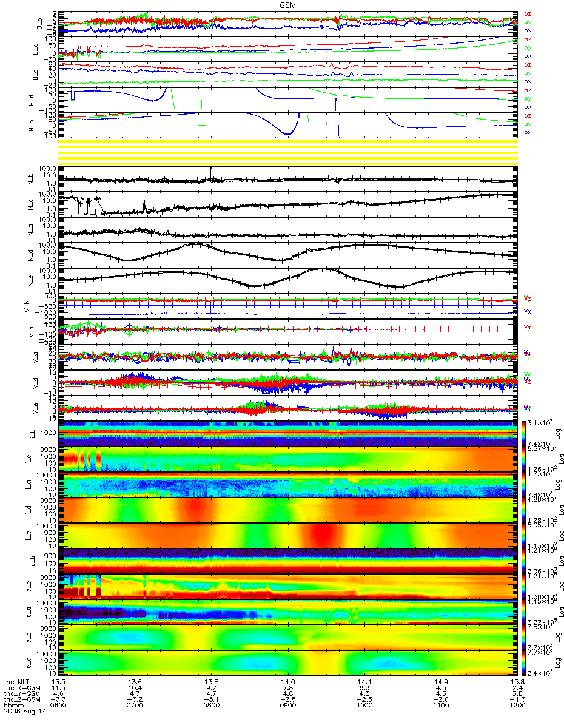Image resolution: width=564 pixels, height=728 pixels.
Task: Click the 0900 time tick label
Action: click(x=288, y=705)
